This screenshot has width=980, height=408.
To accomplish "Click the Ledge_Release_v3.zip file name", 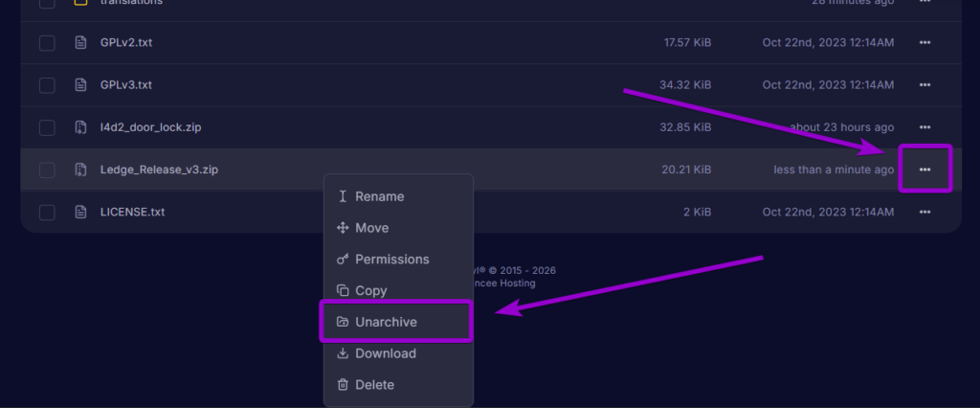I will pyautogui.click(x=160, y=170).
